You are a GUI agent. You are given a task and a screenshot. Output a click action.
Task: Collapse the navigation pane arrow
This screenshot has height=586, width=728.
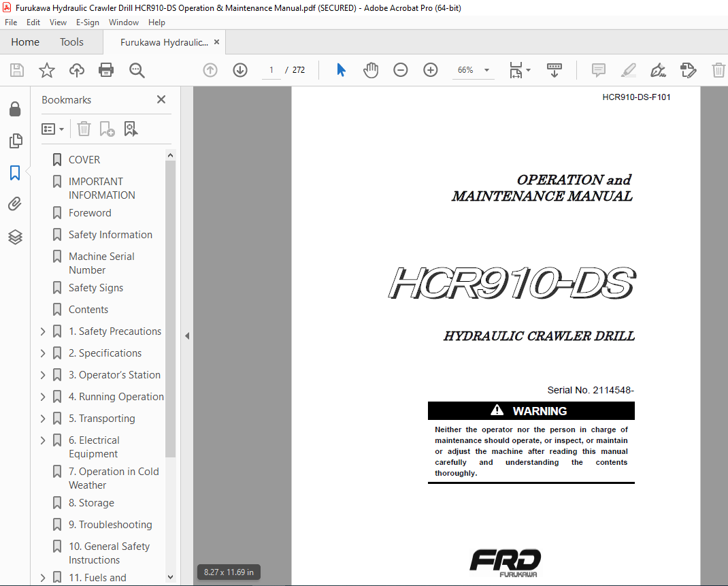[x=187, y=336]
